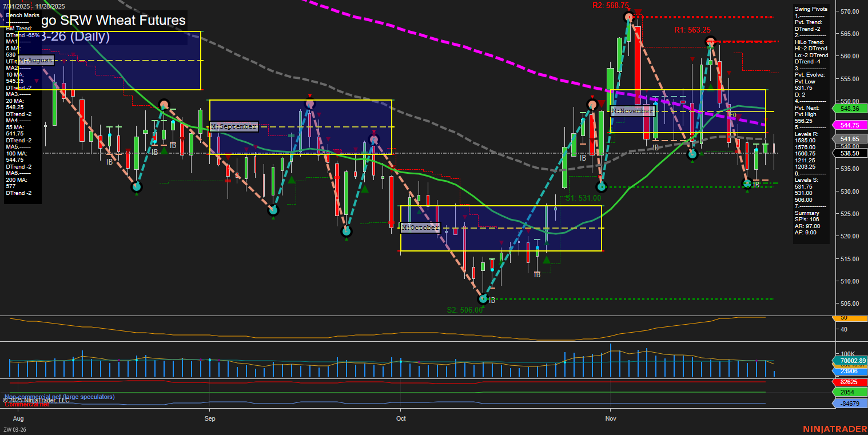The width and height of the screenshot is (868, 435).
Task: Click the AR: 97.00 summary value
Action: tap(807, 226)
